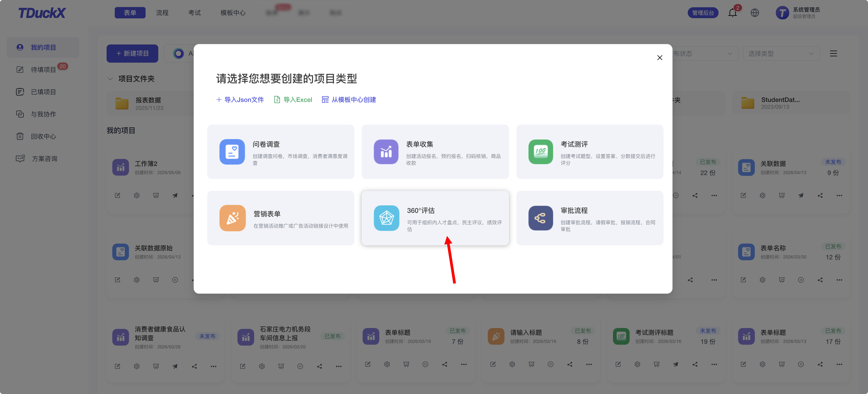This screenshot has height=394, width=868.
Task: Open settings for 表单名称 project
Action: point(762,280)
